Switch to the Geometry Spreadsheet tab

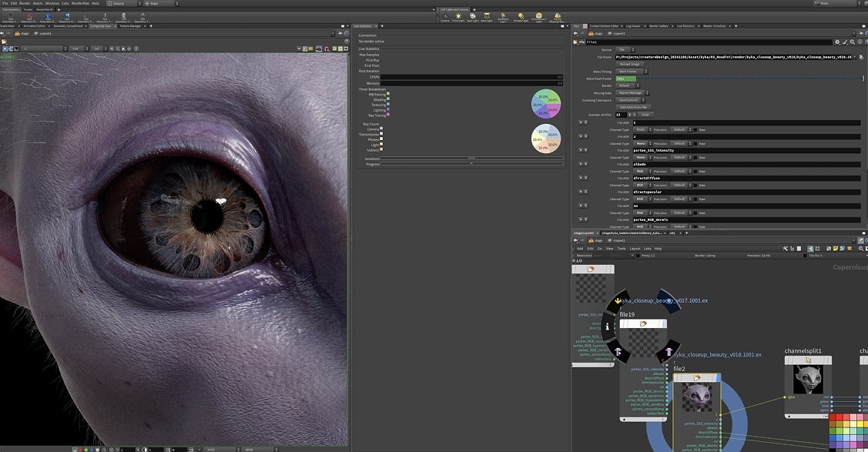click(68, 26)
